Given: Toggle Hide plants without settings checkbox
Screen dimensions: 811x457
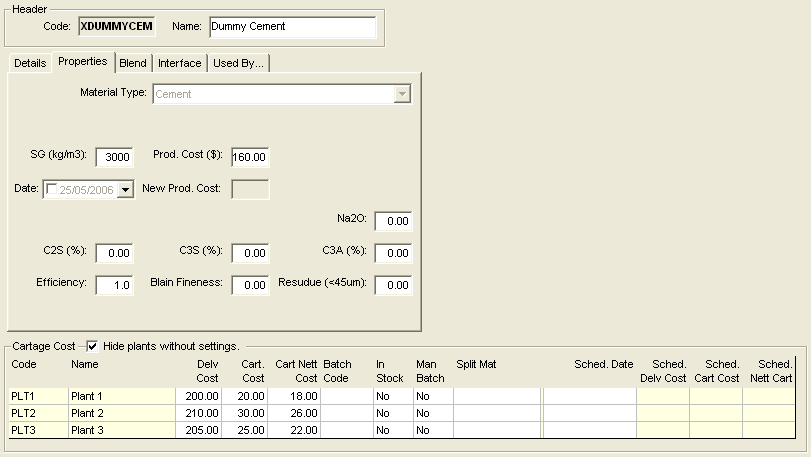Looking at the screenshot, I should [92, 346].
